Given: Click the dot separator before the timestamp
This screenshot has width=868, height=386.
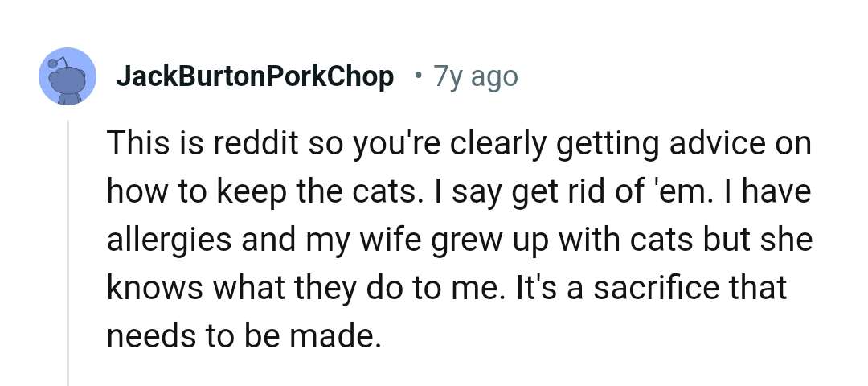Looking at the screenshot, I should [x=416, y=76].
